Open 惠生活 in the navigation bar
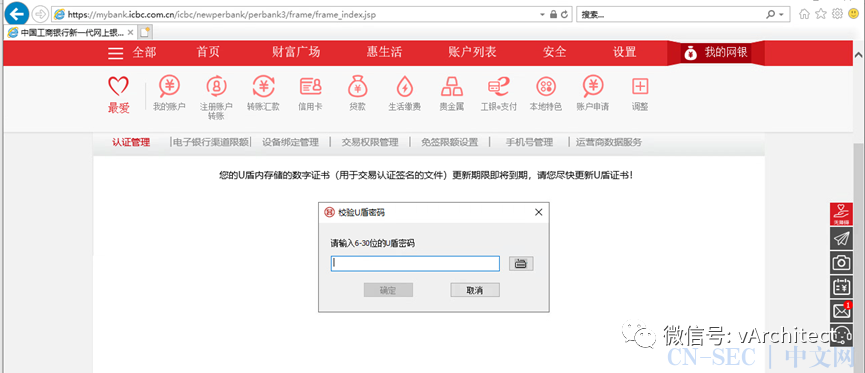 pyautogui.click(x=384, y=52)
